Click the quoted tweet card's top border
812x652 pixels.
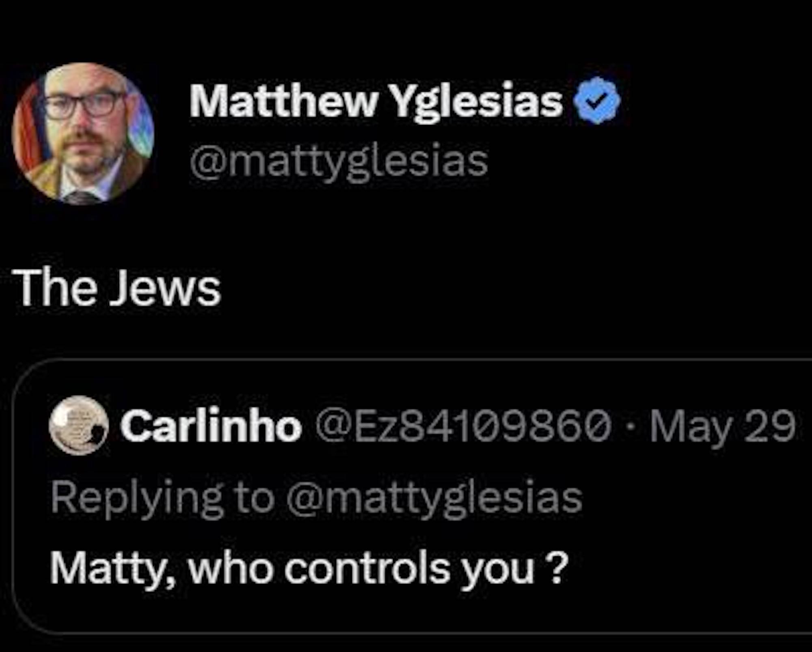[406, 359]
